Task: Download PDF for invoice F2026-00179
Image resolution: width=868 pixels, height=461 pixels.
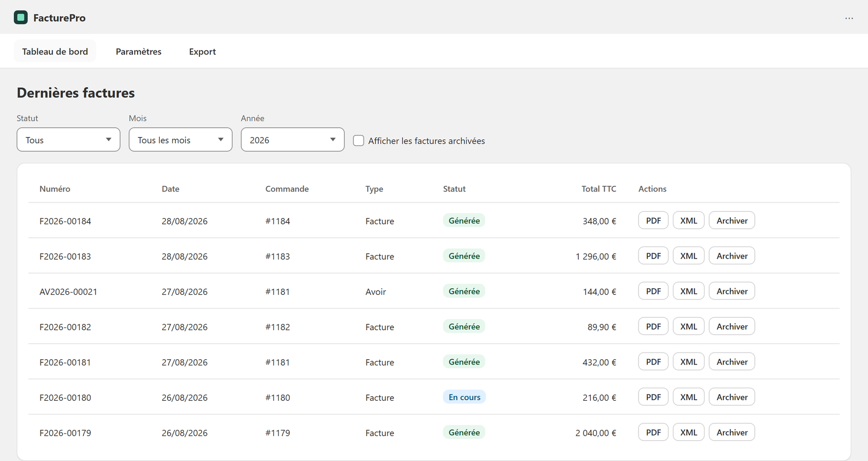Action: [654, 432]
